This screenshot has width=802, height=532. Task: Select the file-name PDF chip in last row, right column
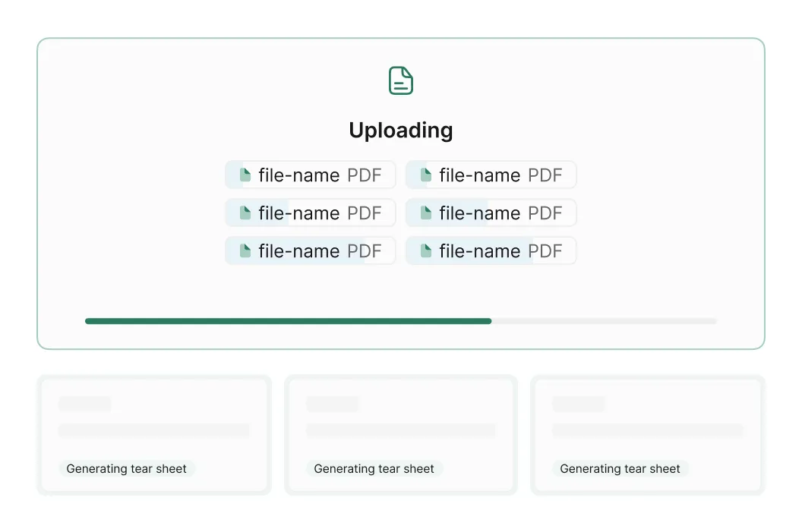tap(491, 251)
